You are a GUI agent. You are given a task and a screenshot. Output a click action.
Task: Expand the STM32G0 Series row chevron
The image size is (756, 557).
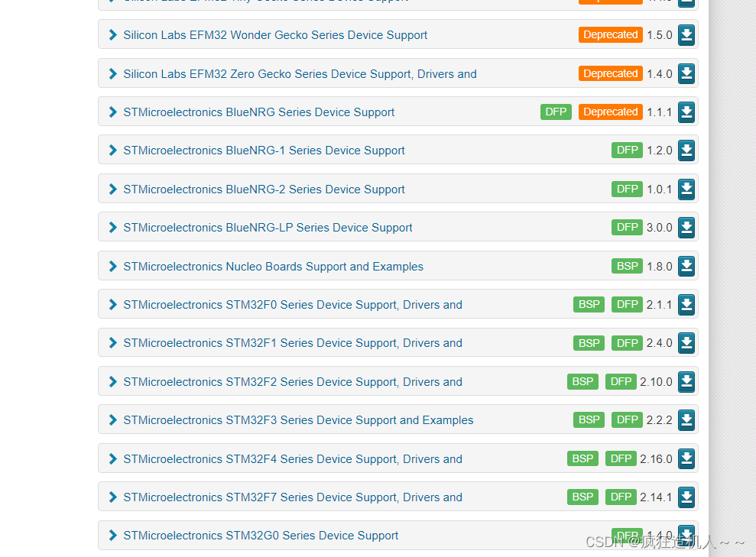pos(113,536)
